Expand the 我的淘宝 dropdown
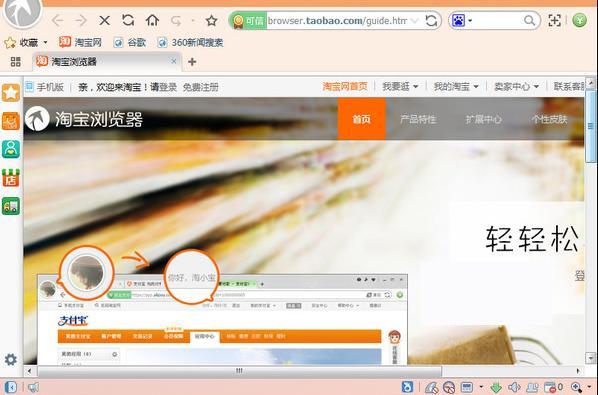598x395 pixels. coord(456,87)
